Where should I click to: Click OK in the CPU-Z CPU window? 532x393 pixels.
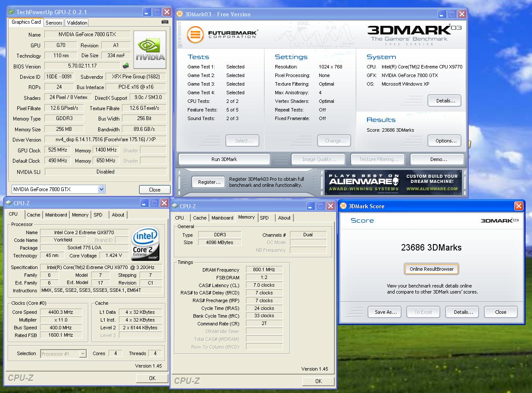[x=152, y=378]
